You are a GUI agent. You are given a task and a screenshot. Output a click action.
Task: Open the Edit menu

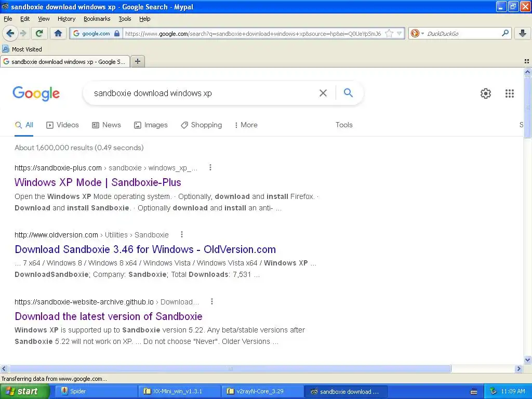pyautogui.click(x=25, y=19)
